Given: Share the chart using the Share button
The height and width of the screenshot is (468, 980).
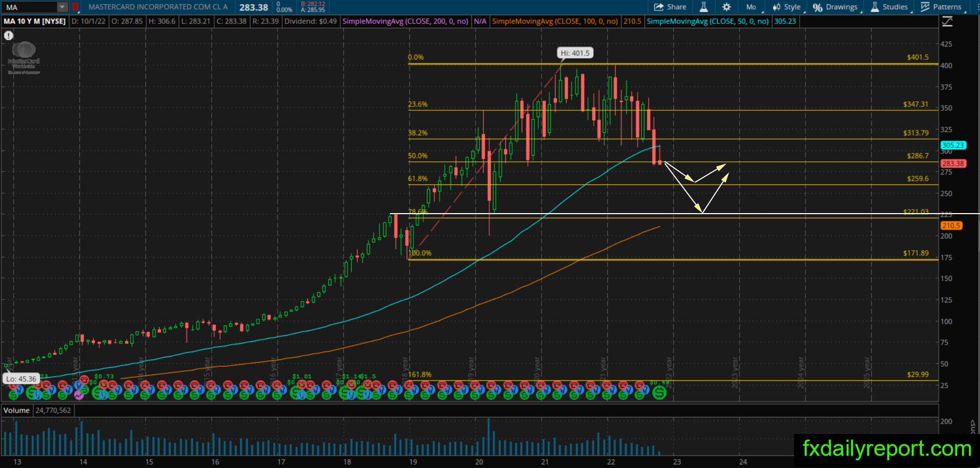Looking at the screenshot, I should click(x=670, y=7).
